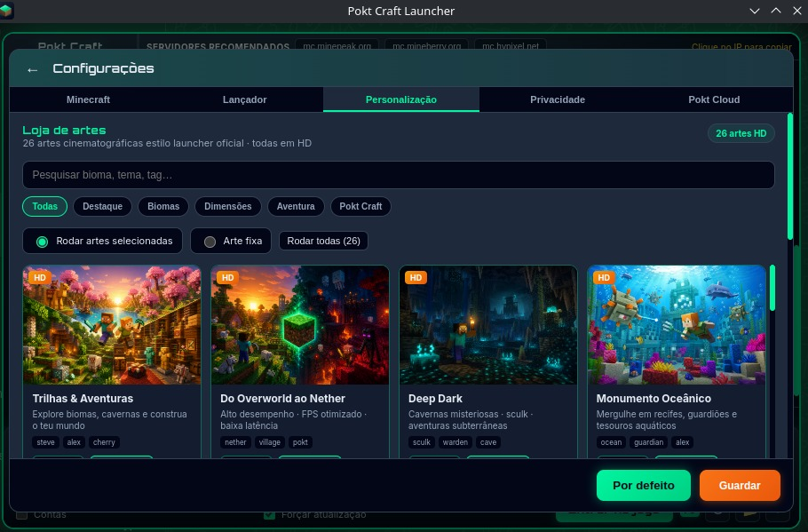Click the cherry tag

104,442
